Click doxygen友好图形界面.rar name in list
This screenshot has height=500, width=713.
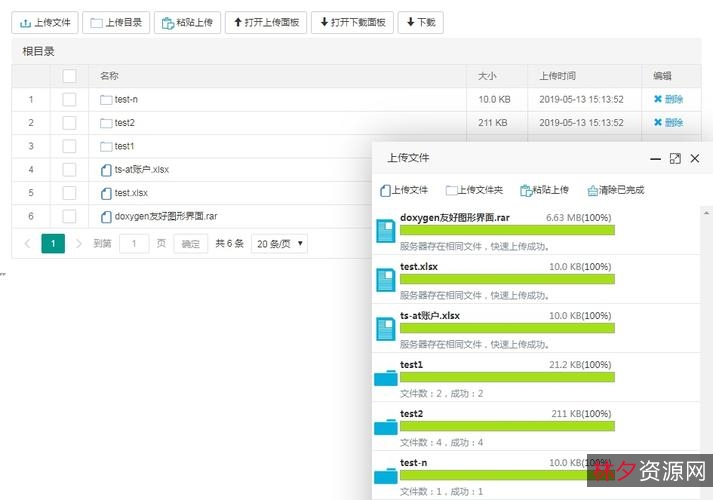[x=166, y=216]
